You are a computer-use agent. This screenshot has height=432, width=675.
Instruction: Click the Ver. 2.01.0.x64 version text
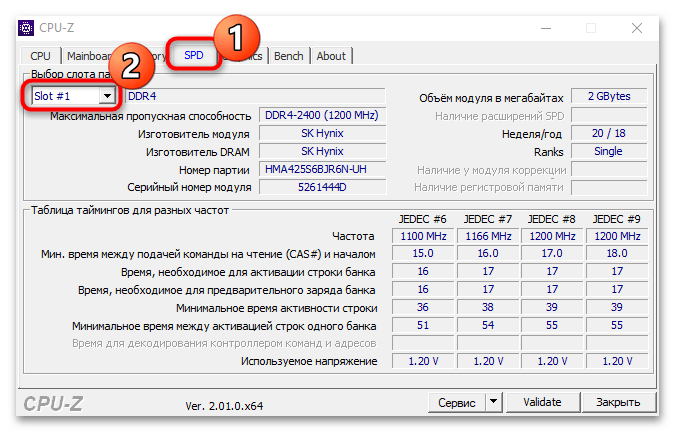point(224,406)
